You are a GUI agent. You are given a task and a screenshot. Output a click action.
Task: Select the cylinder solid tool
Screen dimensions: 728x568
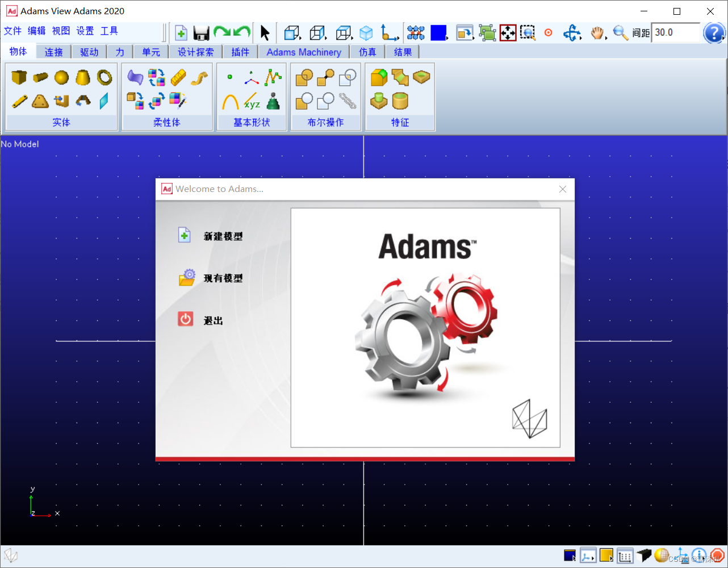(40, 77)
